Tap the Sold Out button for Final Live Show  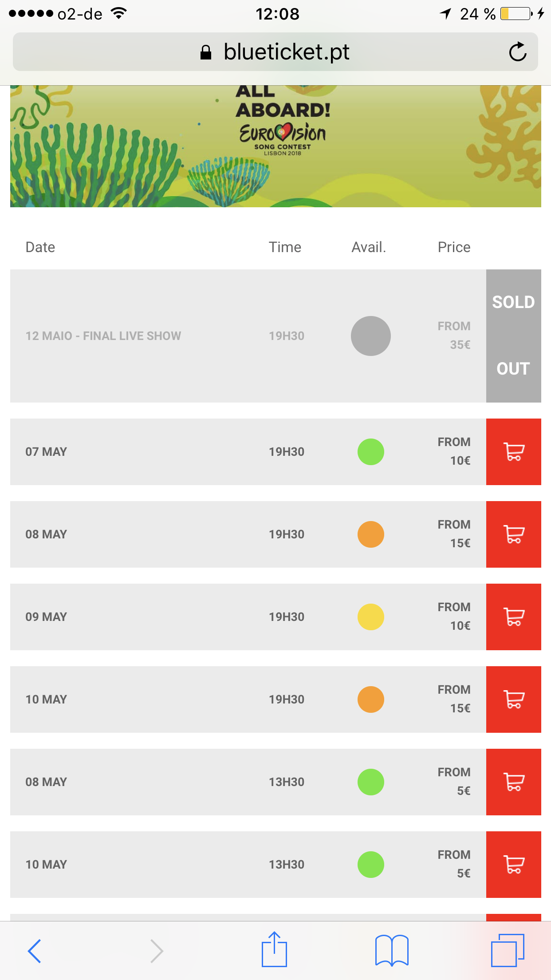click(x=513, y=336)
